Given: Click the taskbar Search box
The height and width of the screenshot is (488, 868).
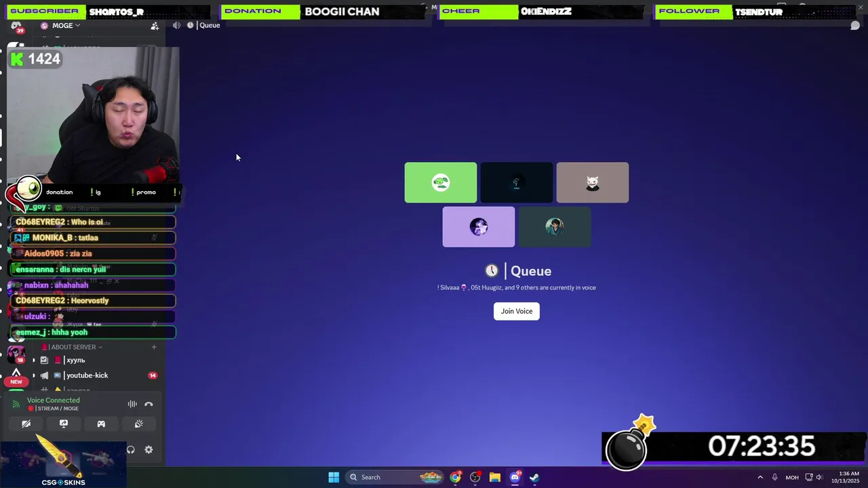Looking at the screenshot, I should [x=395, y=477].
